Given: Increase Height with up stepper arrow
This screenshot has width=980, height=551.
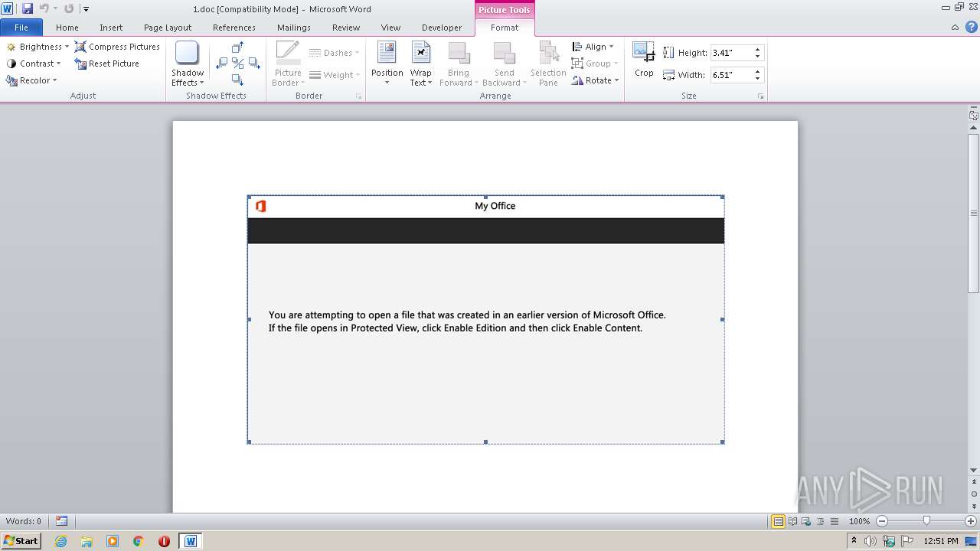Looking at the screenshot, I should pos(758,50).
